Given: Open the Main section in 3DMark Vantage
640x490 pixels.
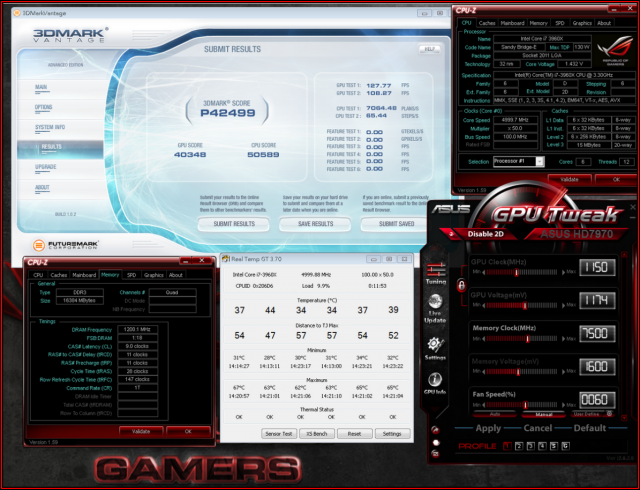Looking at the screenshot, I should [41, 87].
